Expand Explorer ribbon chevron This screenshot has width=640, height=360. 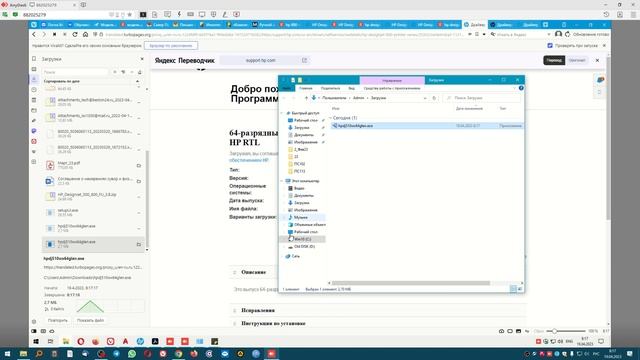514,88
